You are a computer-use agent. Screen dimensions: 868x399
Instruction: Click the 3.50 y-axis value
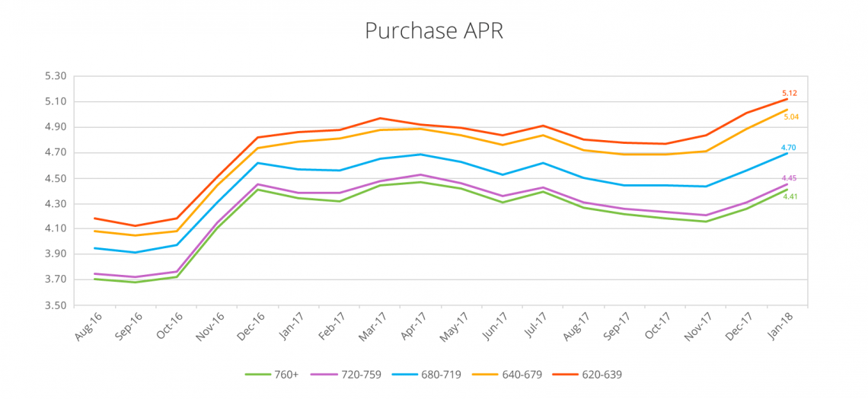tap(56, 305)
